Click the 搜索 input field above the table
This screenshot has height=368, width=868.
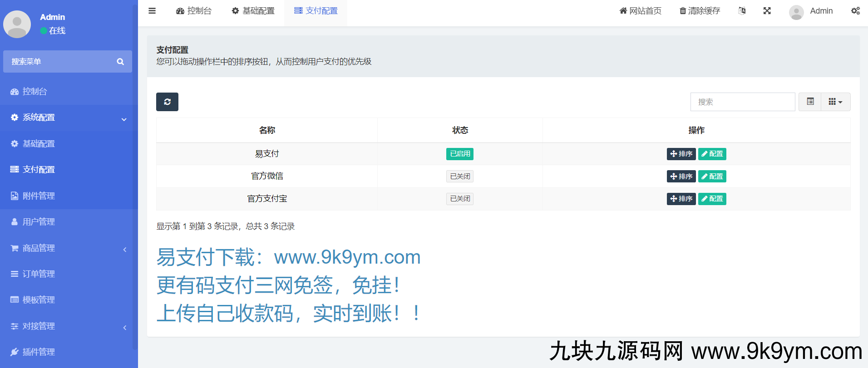[x=742, y=102]
